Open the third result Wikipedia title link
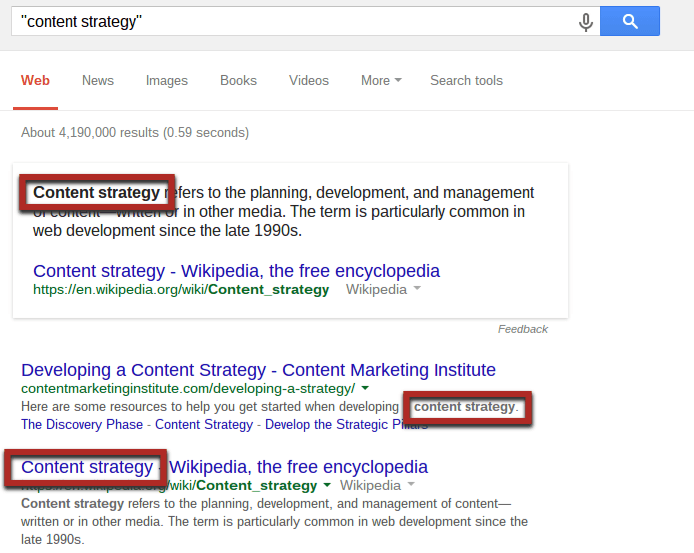 click(224, 467)
